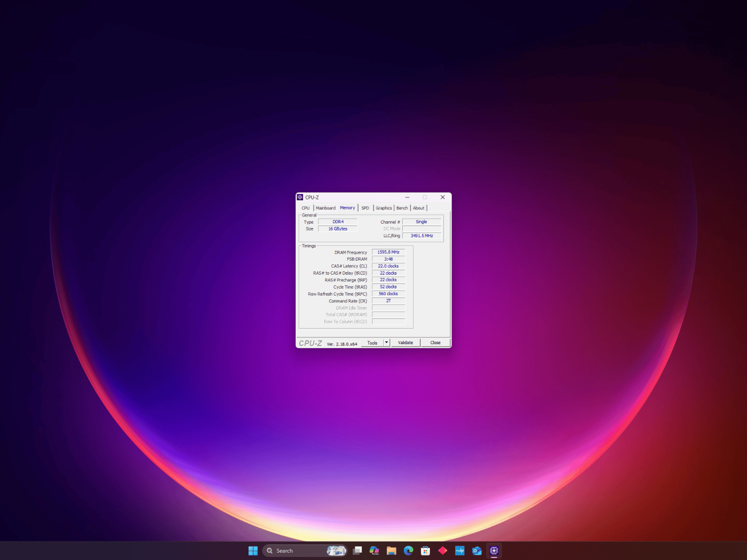Click the empty DRAM Idle Timer field
The height and width of the screenshot is (560, 747).
(388, 308)
